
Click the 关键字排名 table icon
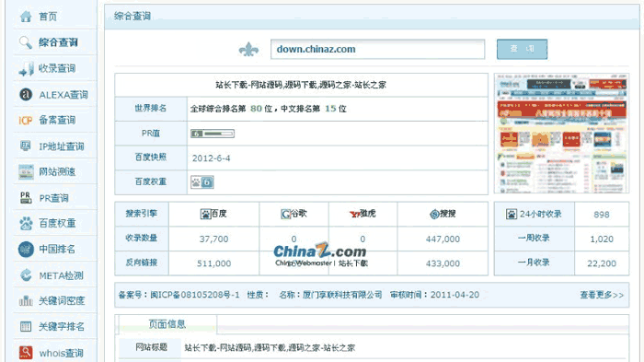pyautogui.click(x=26, y=327)
